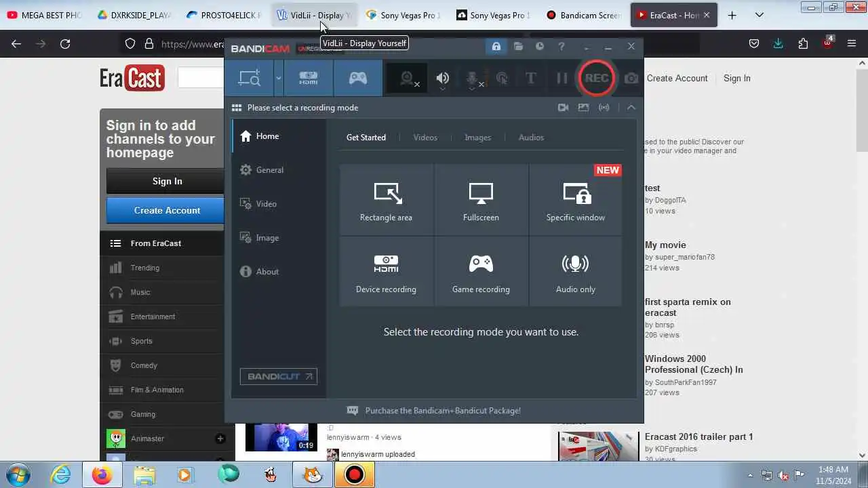The height and width of the screenshot is (488, 868).
Task: Click the grid icon beside recording mode prompt
Action: pyautogui.click(x=237, y=108)
